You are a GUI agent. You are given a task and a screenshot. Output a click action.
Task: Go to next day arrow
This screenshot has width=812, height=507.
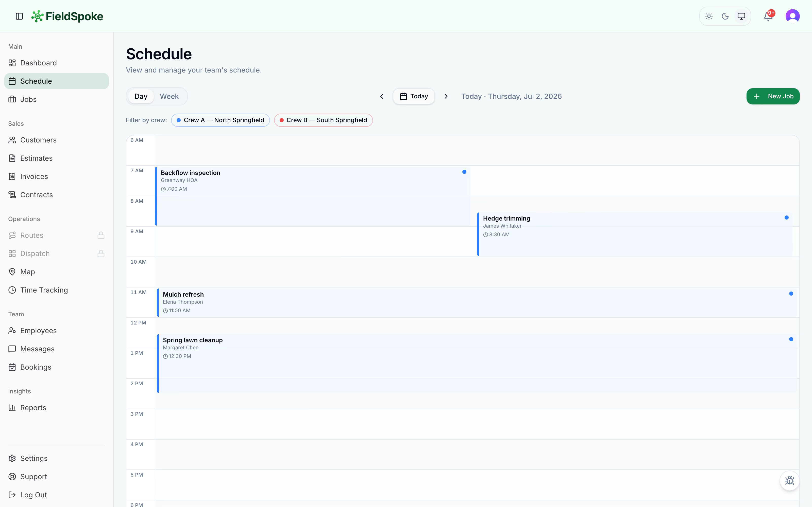446,97
